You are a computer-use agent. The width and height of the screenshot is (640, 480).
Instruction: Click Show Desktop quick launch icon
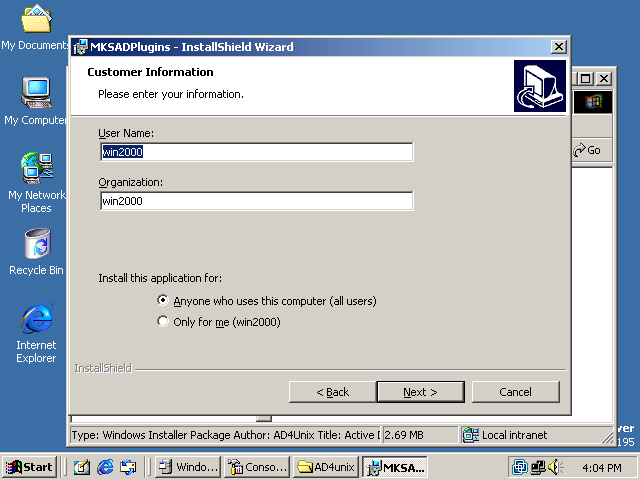(x=82, y=467)
